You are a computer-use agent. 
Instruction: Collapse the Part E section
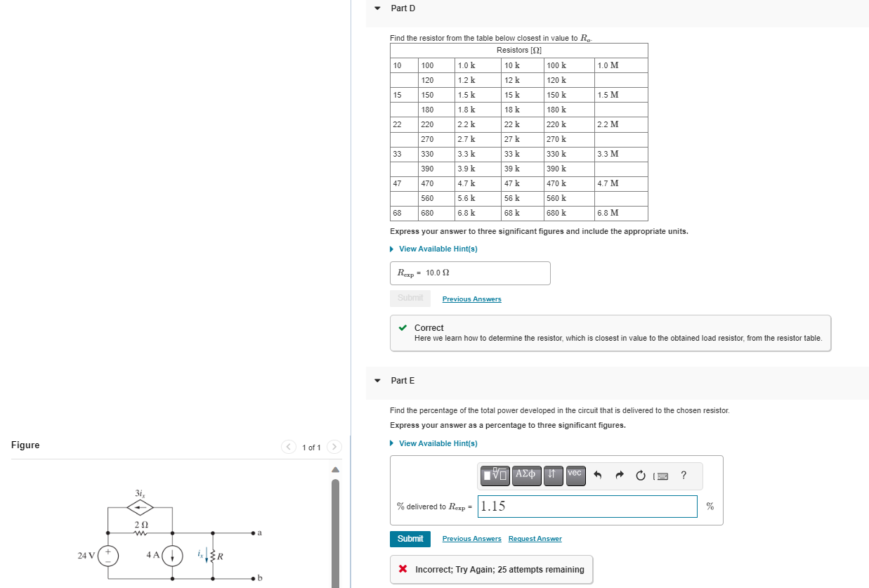pyautogui.click(x=378, y=380)
